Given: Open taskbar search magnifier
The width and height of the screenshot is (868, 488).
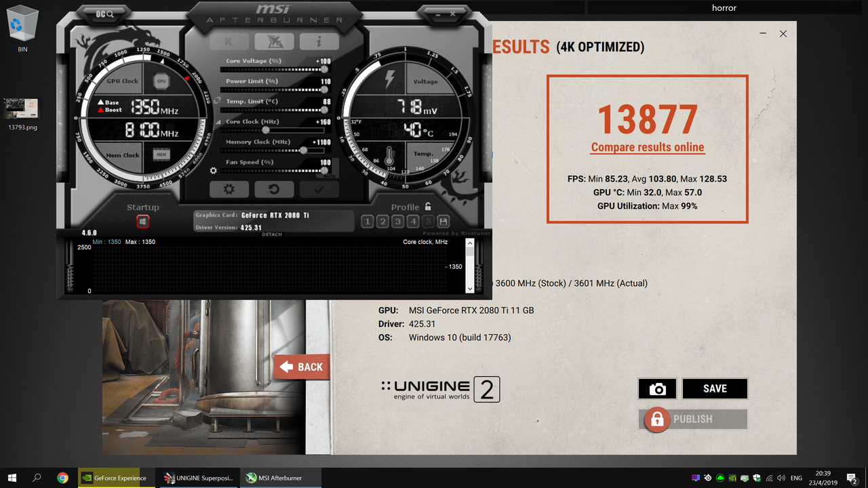Looking at the screenshot, I should (x=37, y=478).
